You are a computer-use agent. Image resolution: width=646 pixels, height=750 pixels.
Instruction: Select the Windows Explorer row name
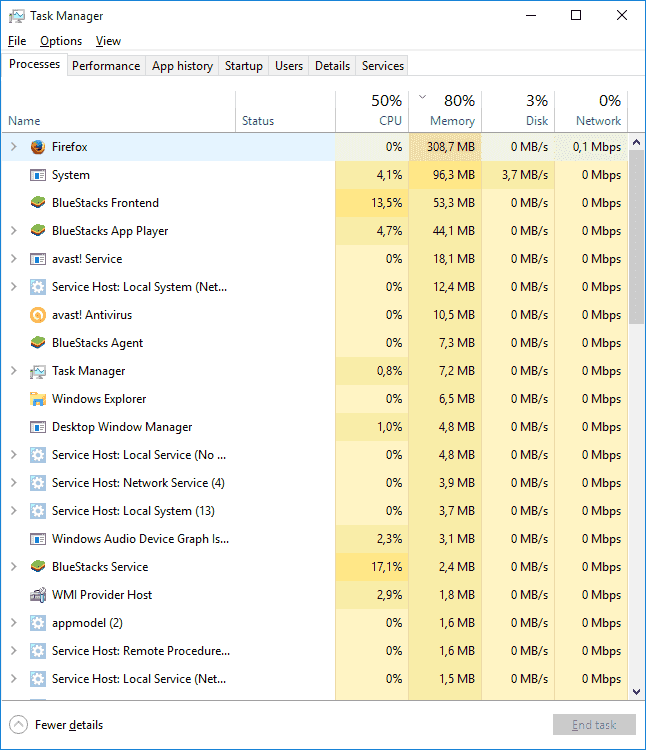click(99, 399)
